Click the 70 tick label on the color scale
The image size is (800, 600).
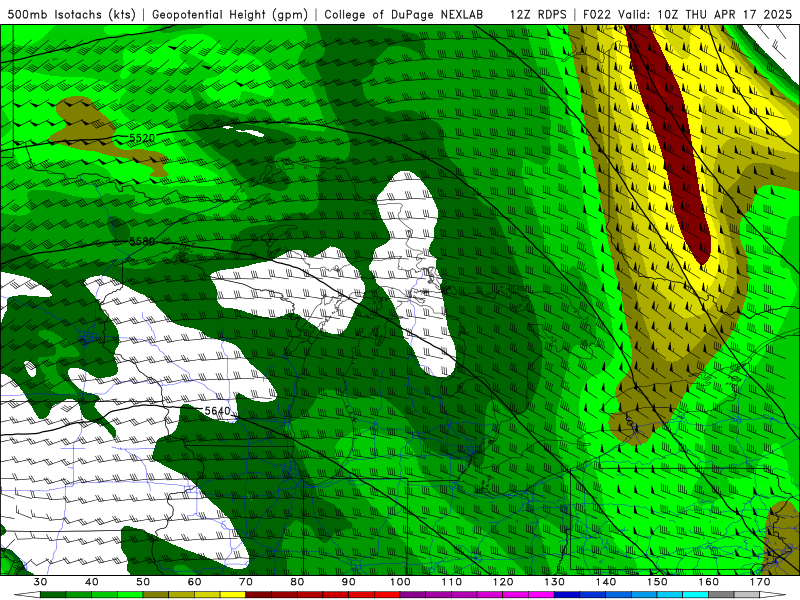pos(246,582)
